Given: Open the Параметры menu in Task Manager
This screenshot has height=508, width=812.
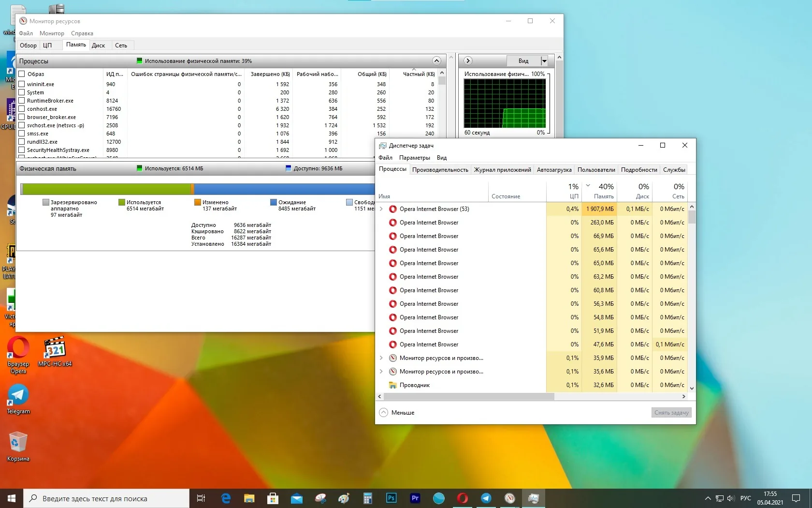Looking at the screenshot, I should click(414, 157).
